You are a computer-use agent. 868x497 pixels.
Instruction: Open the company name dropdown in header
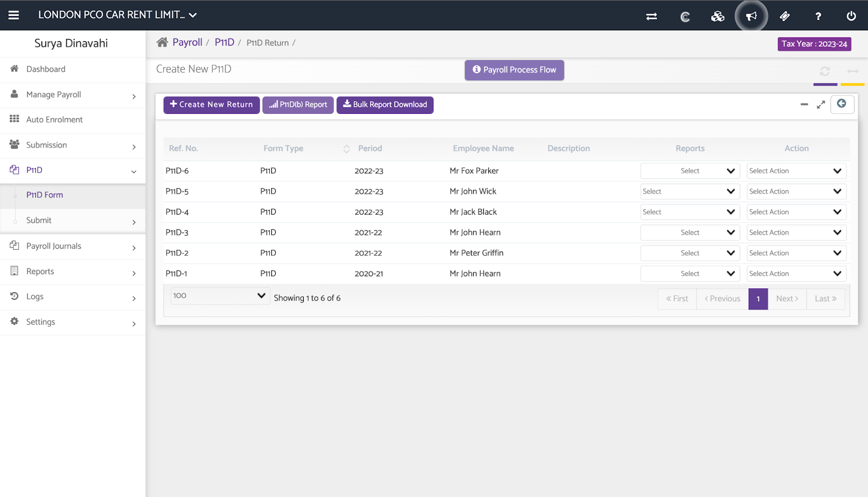pos(117,15)
